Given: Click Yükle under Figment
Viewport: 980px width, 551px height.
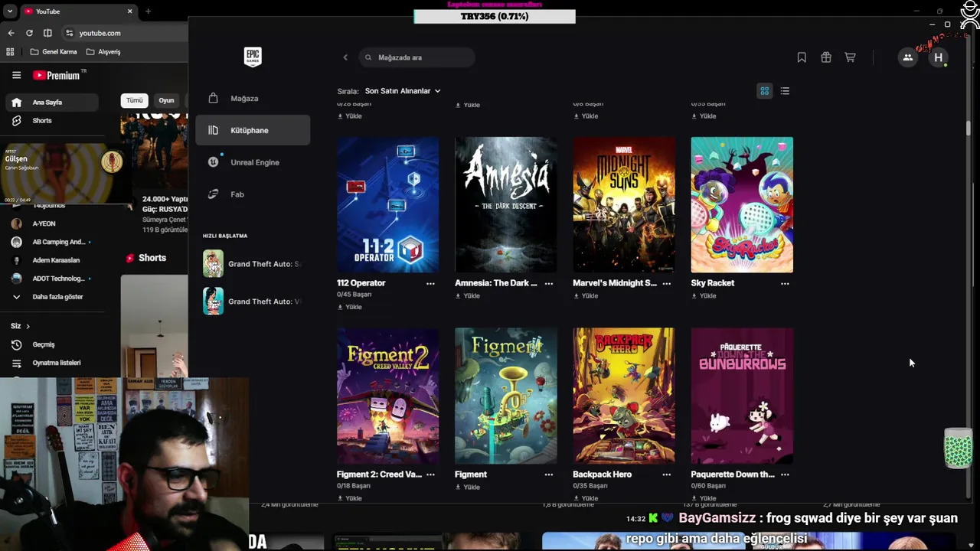Looking at the screenshot, I should pos(467,487).
